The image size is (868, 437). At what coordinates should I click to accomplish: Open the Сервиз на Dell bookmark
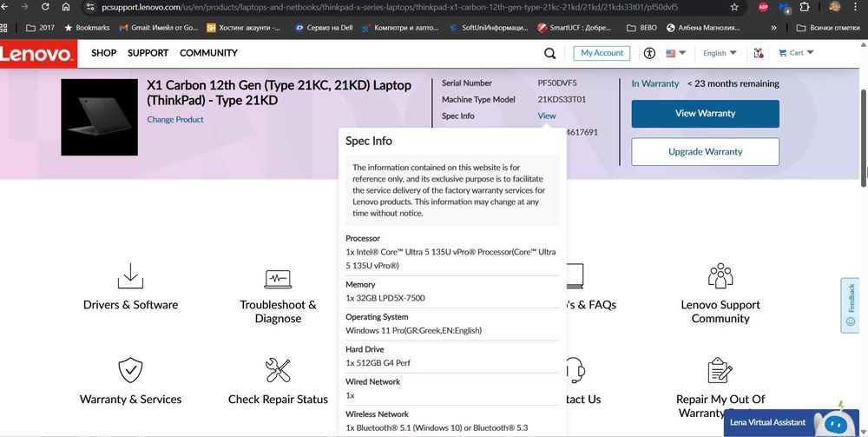coord(324,27)
